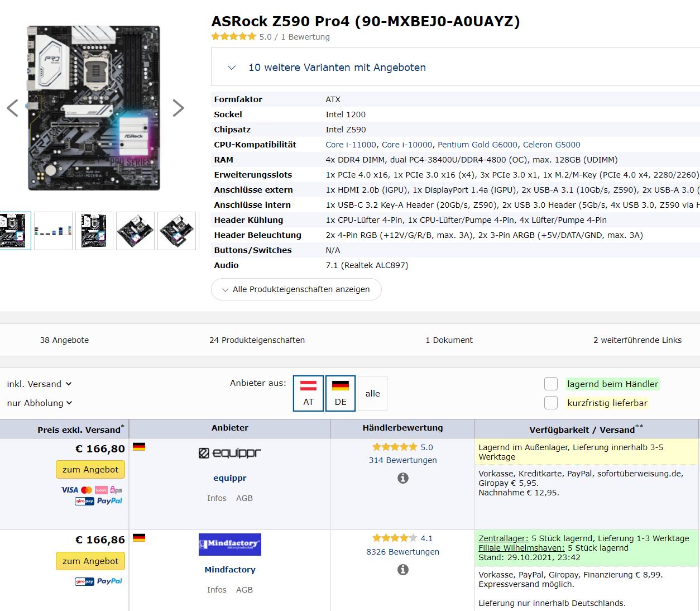Click price '€ 166,86'
Viewport: 700px width, 611px height.
pos(100,540)
